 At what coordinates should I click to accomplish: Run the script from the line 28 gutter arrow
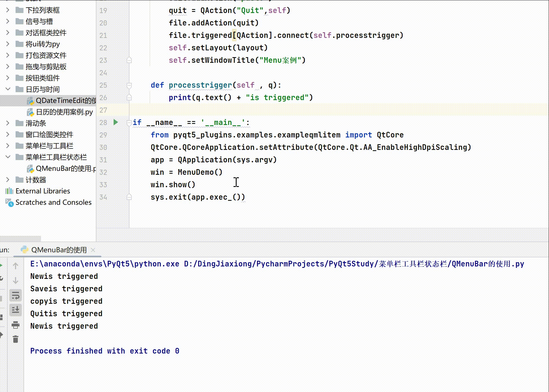pos(116,122)
